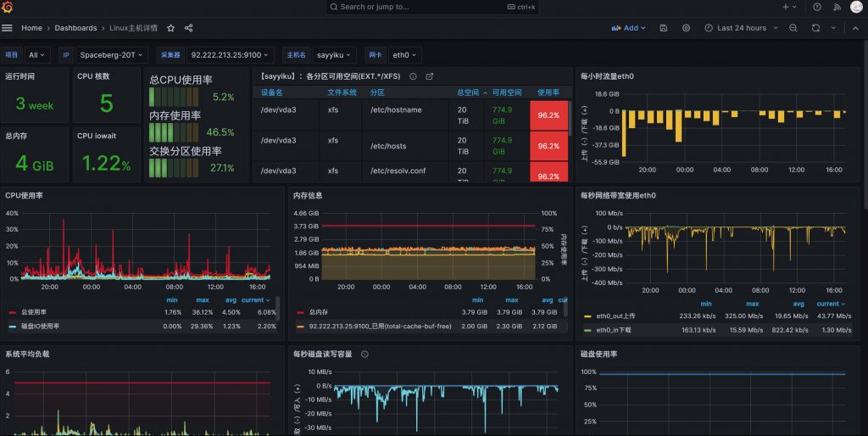Open dashboard settings gear icon
The image size is (868, 436).
click(x=686, y=28)
